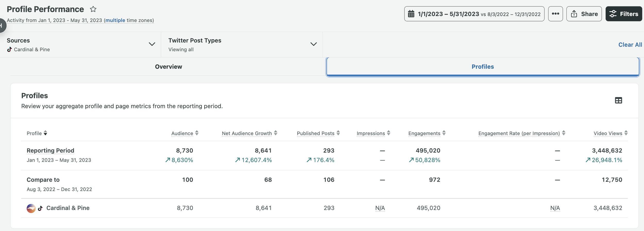The height and width of the screenshot is (231, 644).
Task: Click the 12,750 video views comparison value
Action: pyautogui.click(x=612, y=180)
